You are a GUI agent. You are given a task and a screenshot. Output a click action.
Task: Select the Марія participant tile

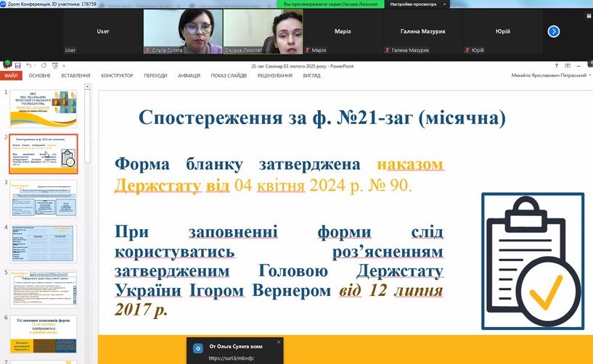343,31
